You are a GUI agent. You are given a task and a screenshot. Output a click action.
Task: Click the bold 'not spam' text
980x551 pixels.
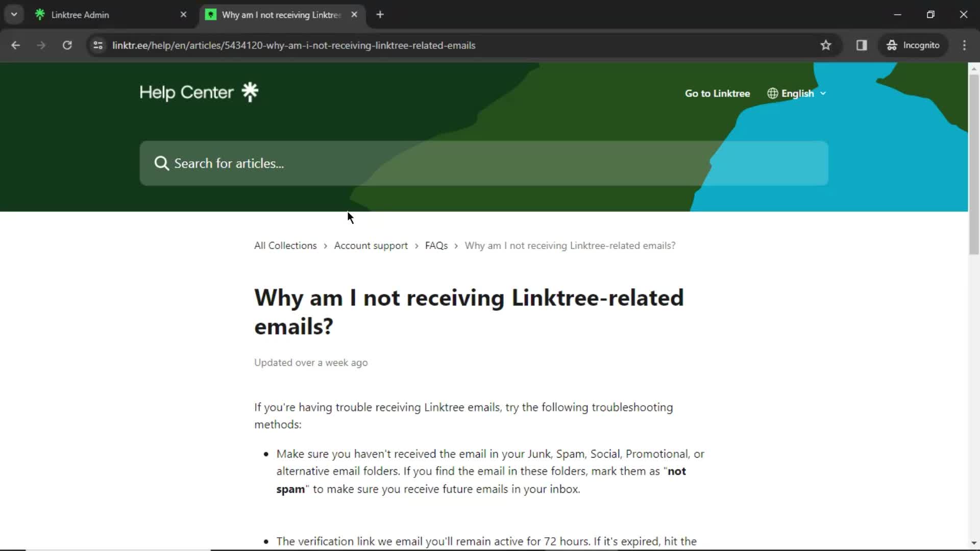481,480
